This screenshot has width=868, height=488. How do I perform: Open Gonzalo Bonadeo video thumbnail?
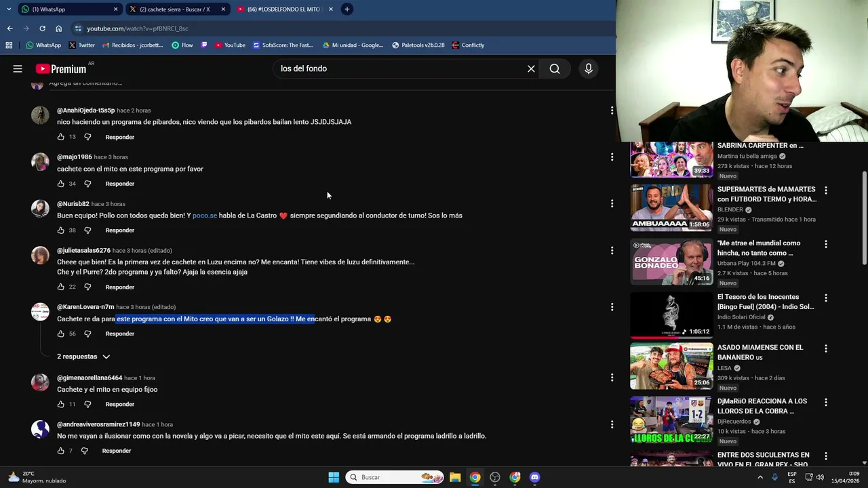(x=671, y=262)
